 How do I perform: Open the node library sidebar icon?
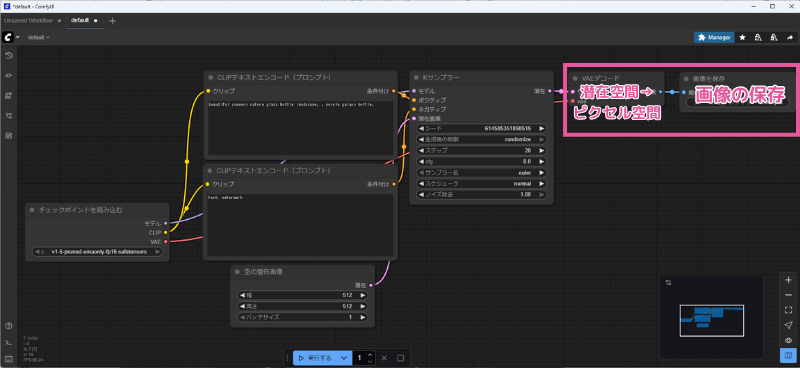[8, 76]
